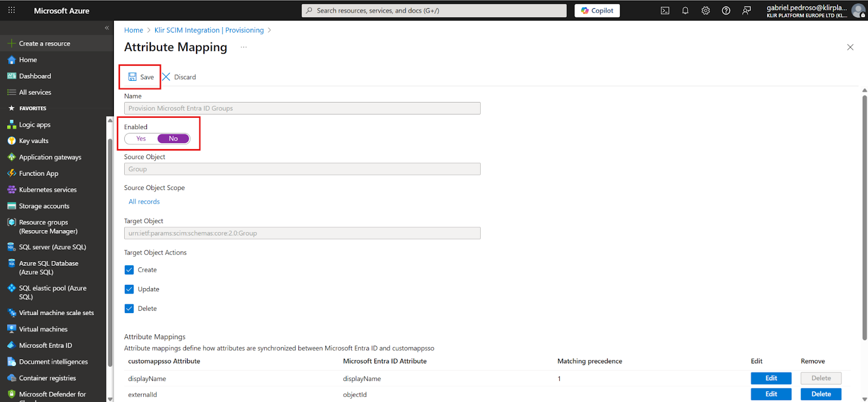
Task: Open portal settings gear icon
Action: tap(705, 11)
